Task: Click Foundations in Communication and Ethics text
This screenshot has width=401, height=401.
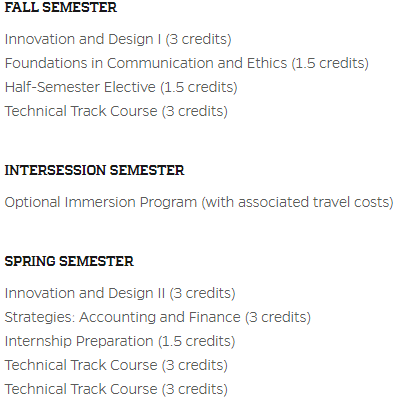Action: (x=146, y=63)
